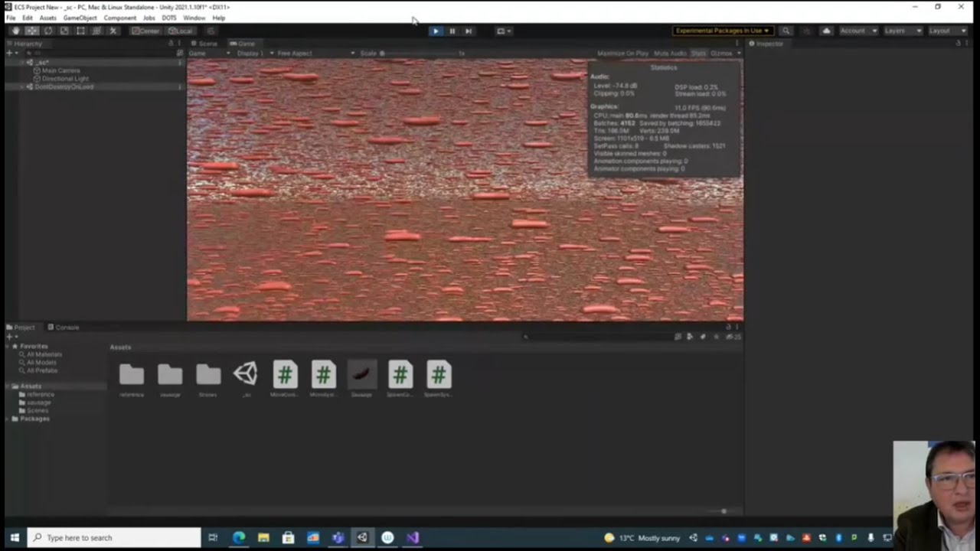Select the Inspector tab
Image resolution: width=980 pixels, height=551 pixels.
tap(766, 44)
